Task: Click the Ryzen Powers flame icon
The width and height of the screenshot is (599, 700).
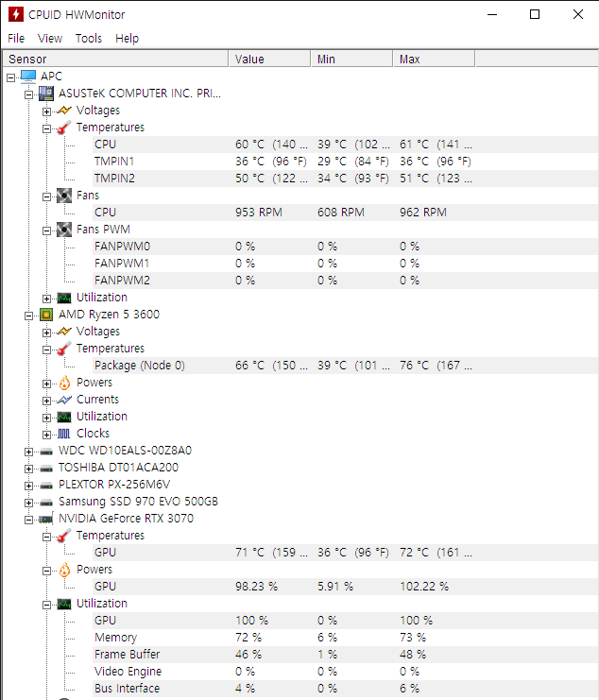Action: 65,383
